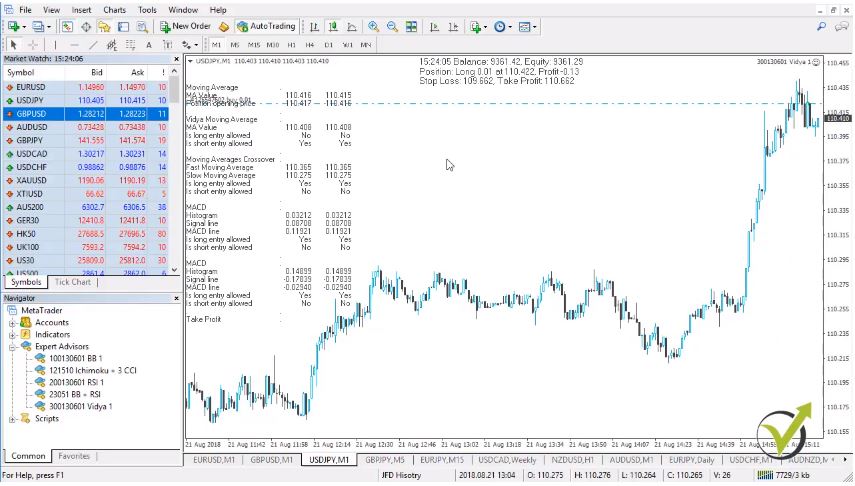855x486 pixels.
Task: Tile chart windows icon
Action: 411,26
